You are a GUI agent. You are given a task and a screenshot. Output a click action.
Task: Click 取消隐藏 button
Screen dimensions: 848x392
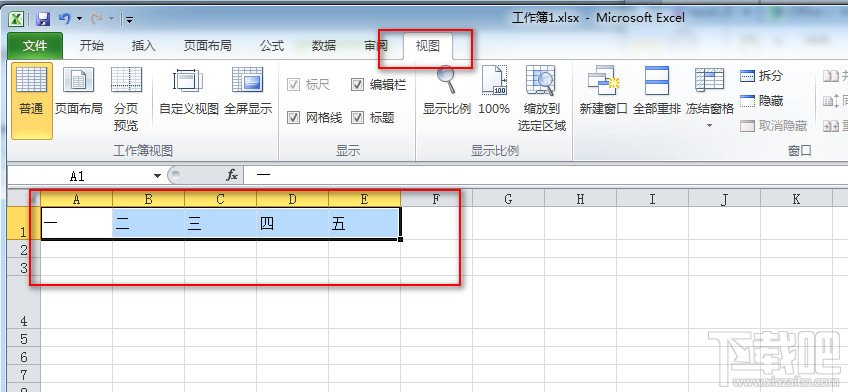pos(773,126)
